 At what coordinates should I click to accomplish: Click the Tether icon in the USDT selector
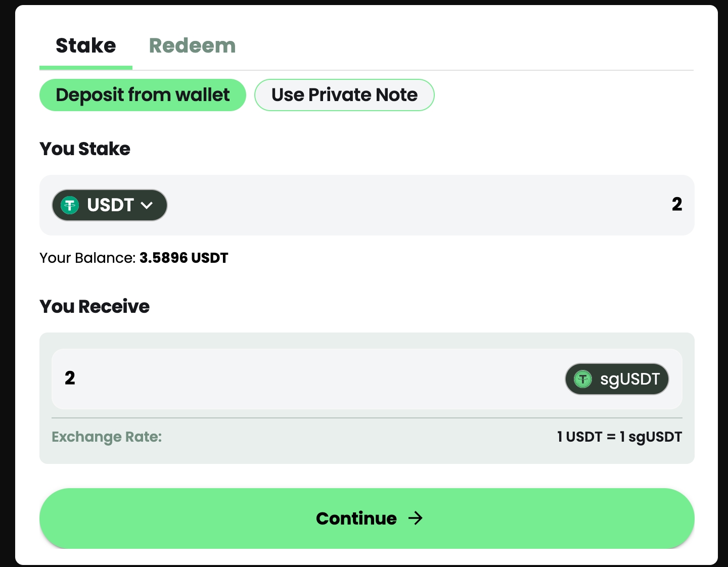tap(70, 205)
